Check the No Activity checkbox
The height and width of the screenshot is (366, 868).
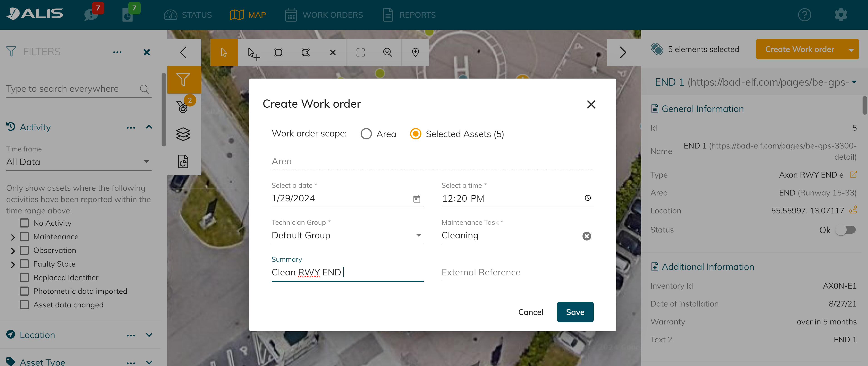[x=24, y=223]
